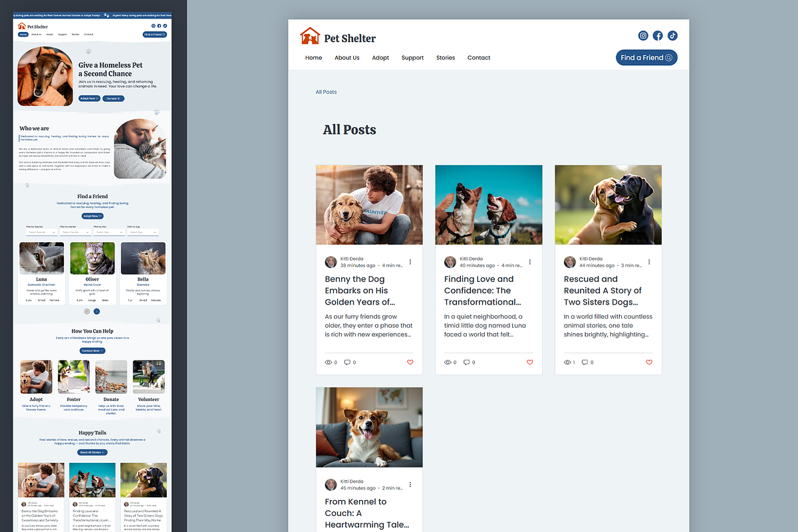The height and width of the screenshot is (532, 798).
Task: Click the Foster image in the left preview
Action: coord(74,377)
